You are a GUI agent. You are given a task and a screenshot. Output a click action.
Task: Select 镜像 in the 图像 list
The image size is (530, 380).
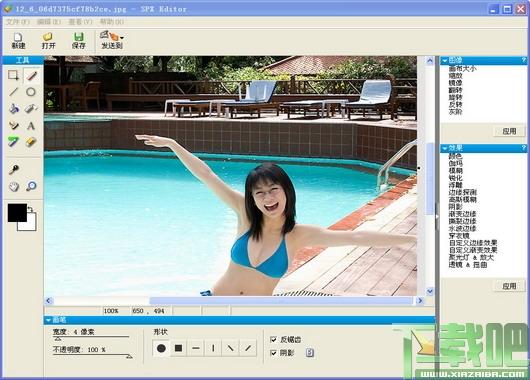(x=455, y=83)
